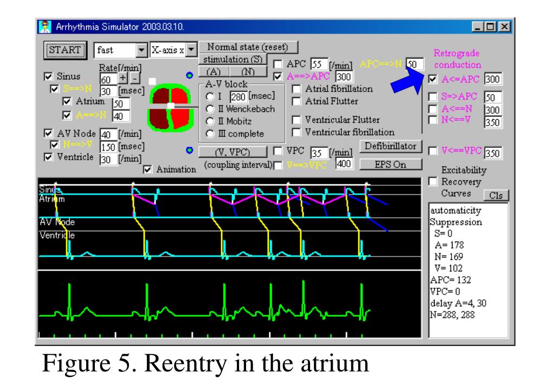The width and height of the screenshot is (555, 392).
Task: Minimize the Arrhythmia Simulator window
Action: 478,27
